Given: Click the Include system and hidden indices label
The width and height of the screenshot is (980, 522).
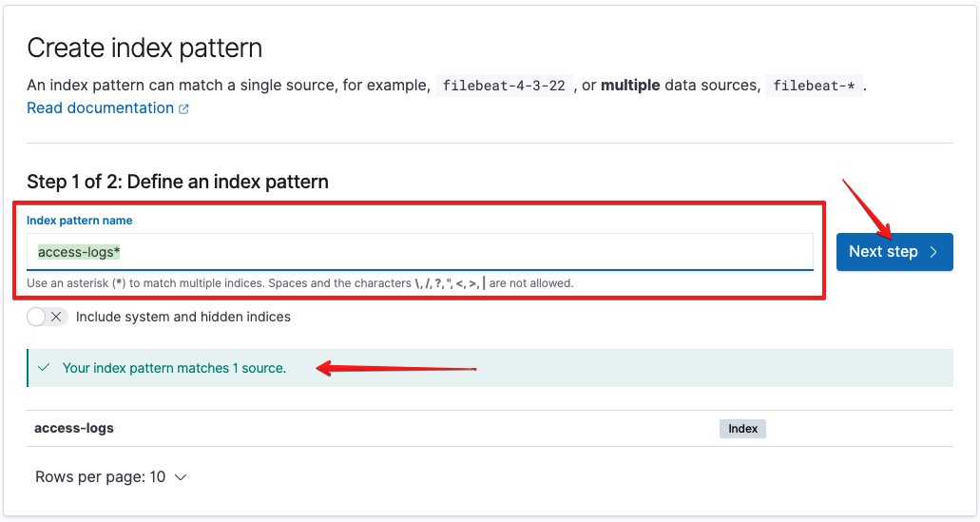Looking at the screenshot, I should point(183,317).
